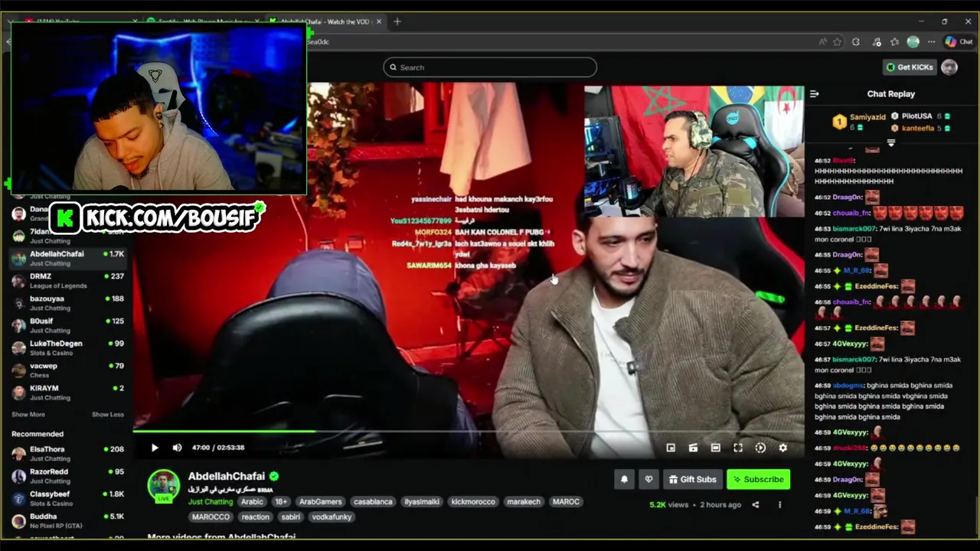The image size is (980, 551).
Task: Open recommended channel Classybeef
Action: tap(67, 498)
